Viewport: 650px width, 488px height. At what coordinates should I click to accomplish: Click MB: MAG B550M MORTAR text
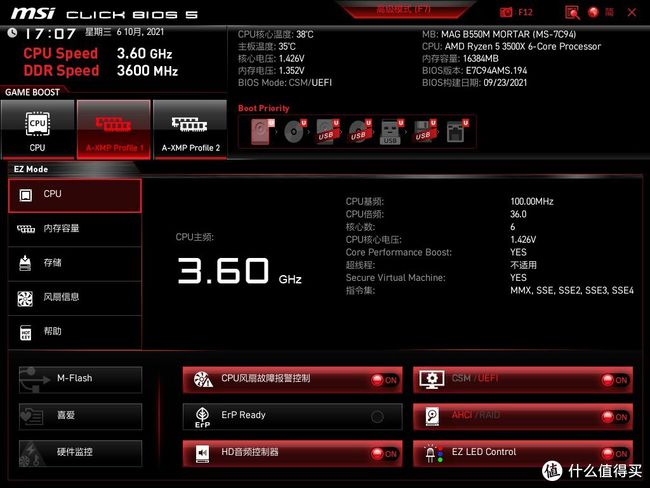[499, 34]
